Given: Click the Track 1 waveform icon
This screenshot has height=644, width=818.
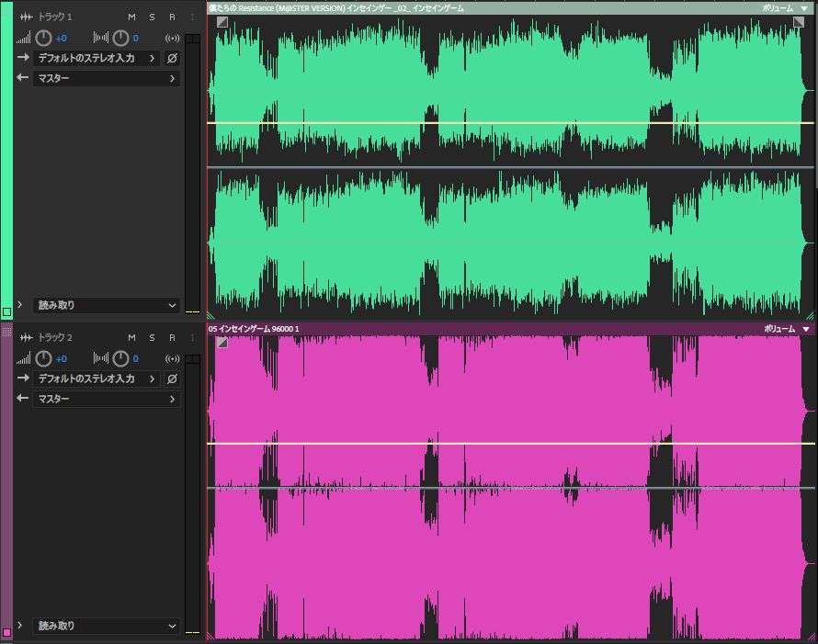Looking at the screenshot, I should (x=26, y=17).
